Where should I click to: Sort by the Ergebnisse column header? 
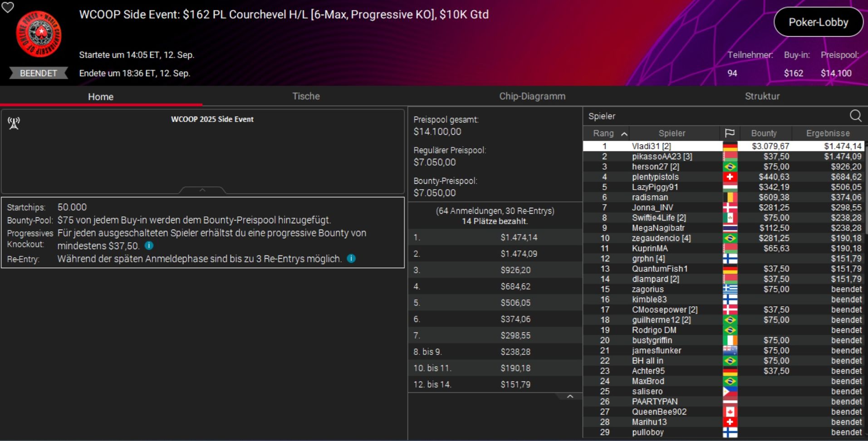[x=828, y=133]
